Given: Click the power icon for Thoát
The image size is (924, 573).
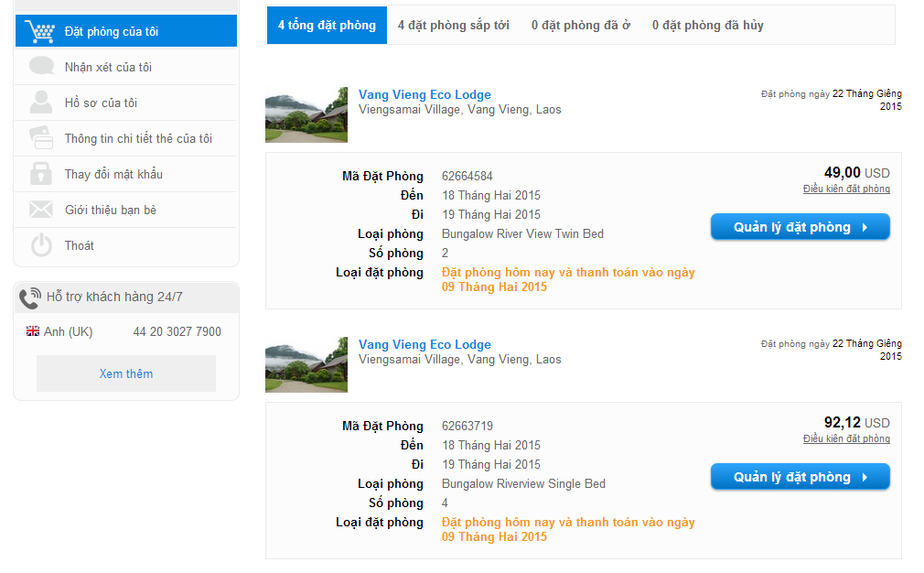Looking at the screenshot, I should [41, 245].
